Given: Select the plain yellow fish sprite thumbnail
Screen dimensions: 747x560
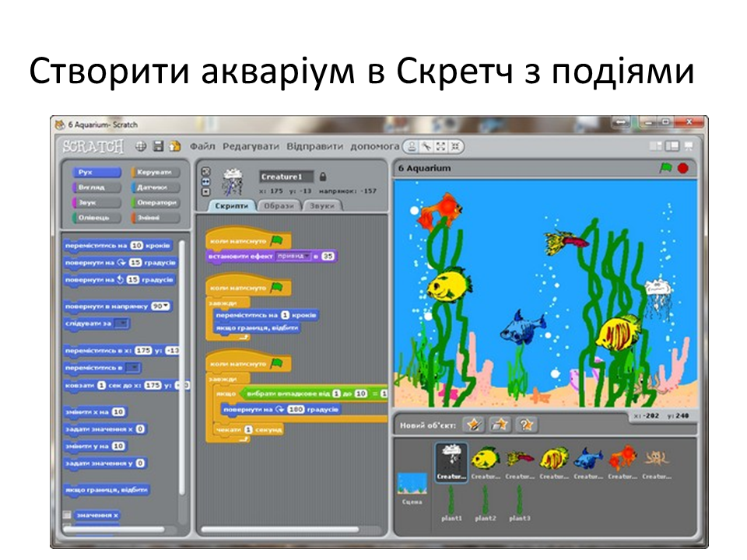Looking at the screenshot, I should pyautogui.click(x=486, y=462).
